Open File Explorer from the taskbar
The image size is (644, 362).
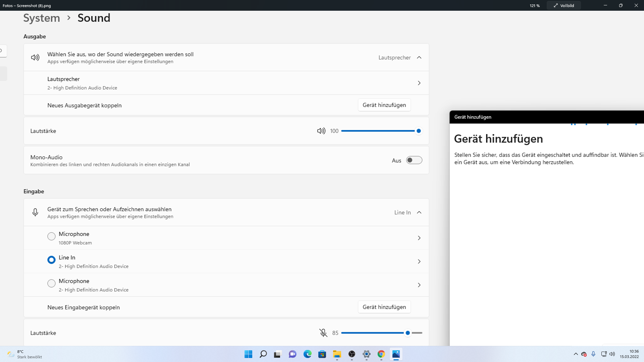pos(337,354)
